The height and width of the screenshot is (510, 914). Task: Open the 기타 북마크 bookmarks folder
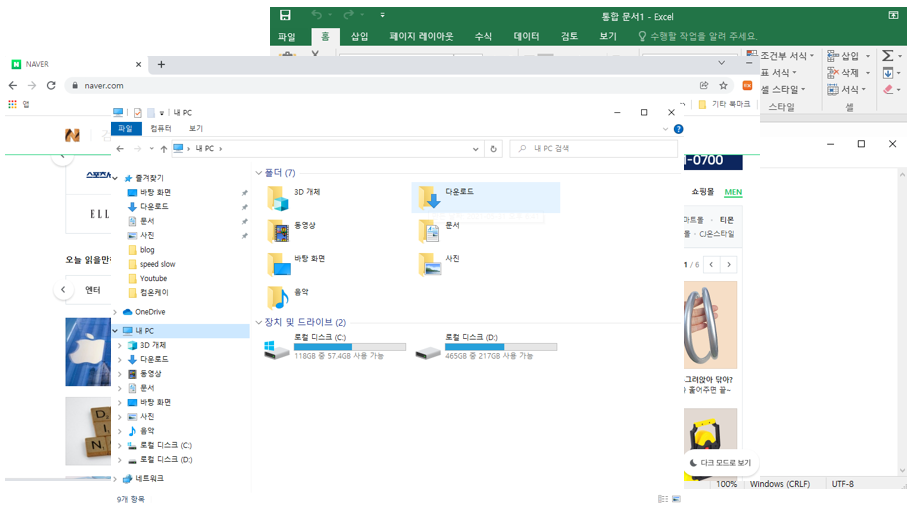[x=725, y=104]
